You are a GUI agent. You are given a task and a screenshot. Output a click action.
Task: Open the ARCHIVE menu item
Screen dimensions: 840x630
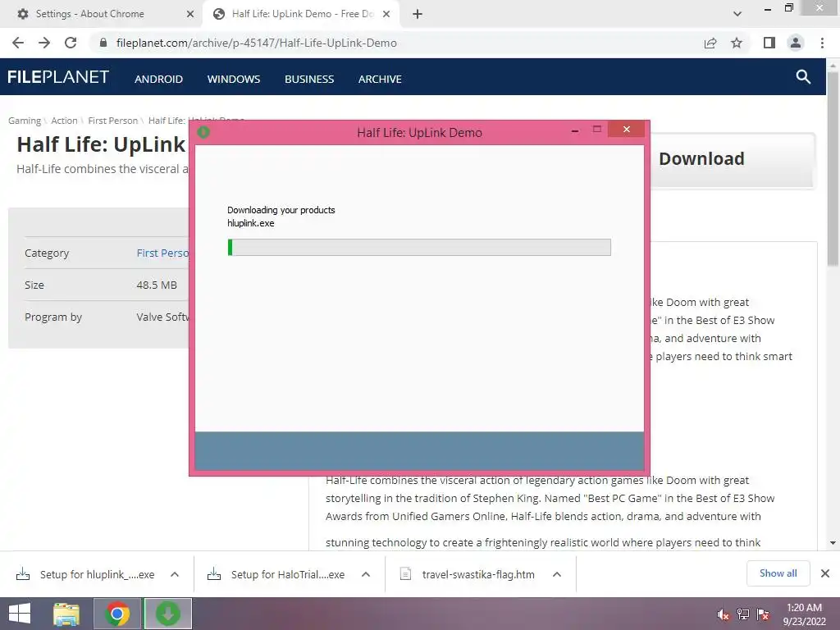pos(380,80)
